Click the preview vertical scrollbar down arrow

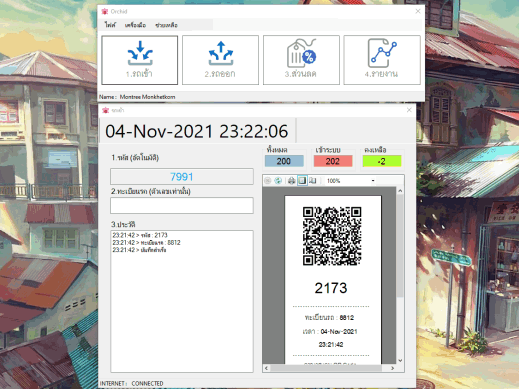(400, 360)
